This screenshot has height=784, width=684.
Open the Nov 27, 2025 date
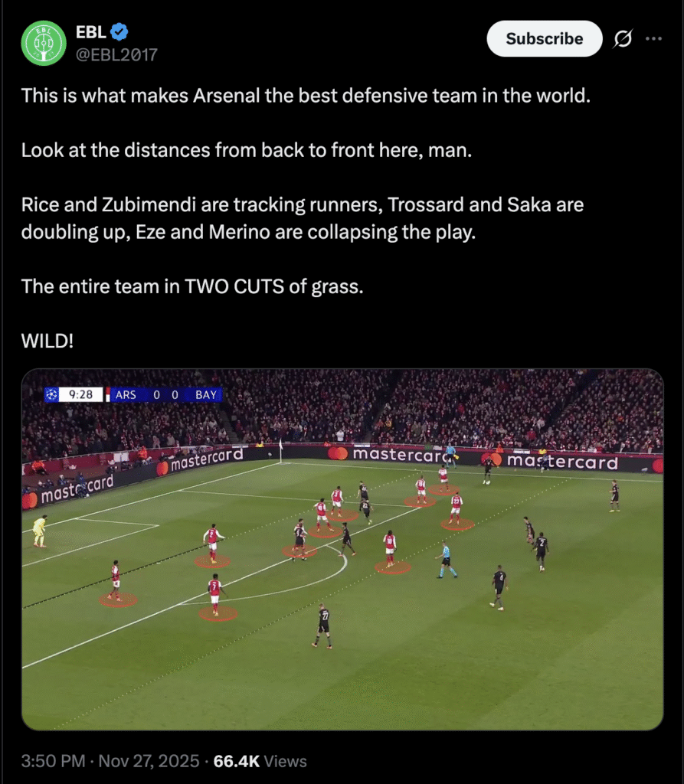[x=149, y=761]
